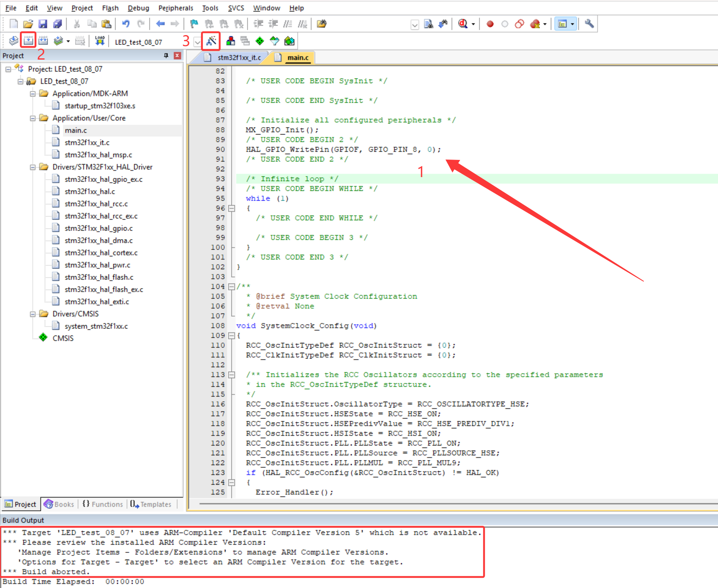Click 'Build aborted.' line in Build Output

[x=56, y=572]
